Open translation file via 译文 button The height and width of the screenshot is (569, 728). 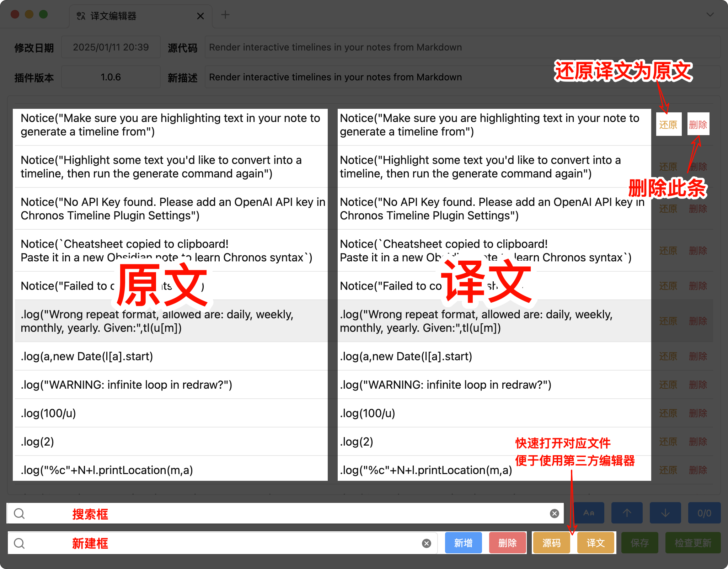pyautogui.click(x=596, y=543)
